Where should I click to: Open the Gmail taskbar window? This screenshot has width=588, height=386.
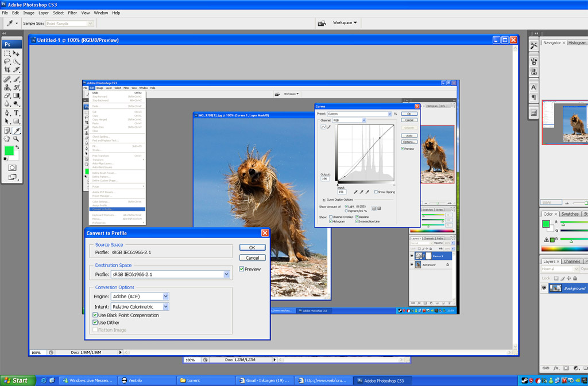click(264, 380)
